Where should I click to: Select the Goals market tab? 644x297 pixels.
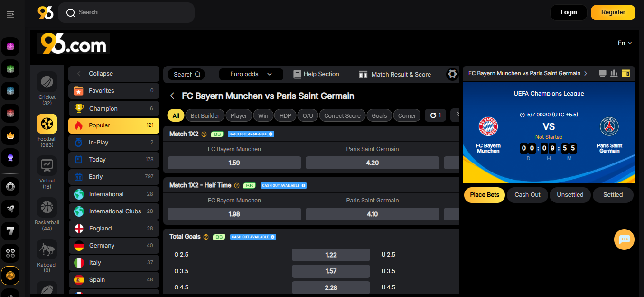pyautogui.click(x=379, y=115)
